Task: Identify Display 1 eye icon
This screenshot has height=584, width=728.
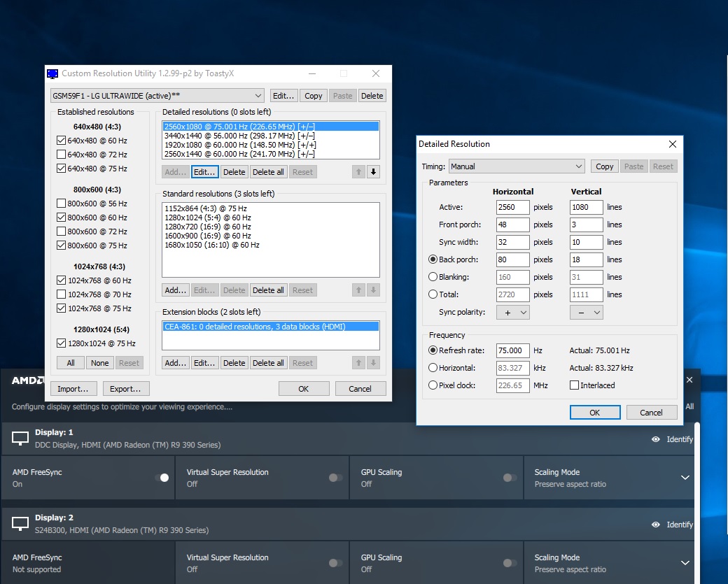Action: coord(656,439)
